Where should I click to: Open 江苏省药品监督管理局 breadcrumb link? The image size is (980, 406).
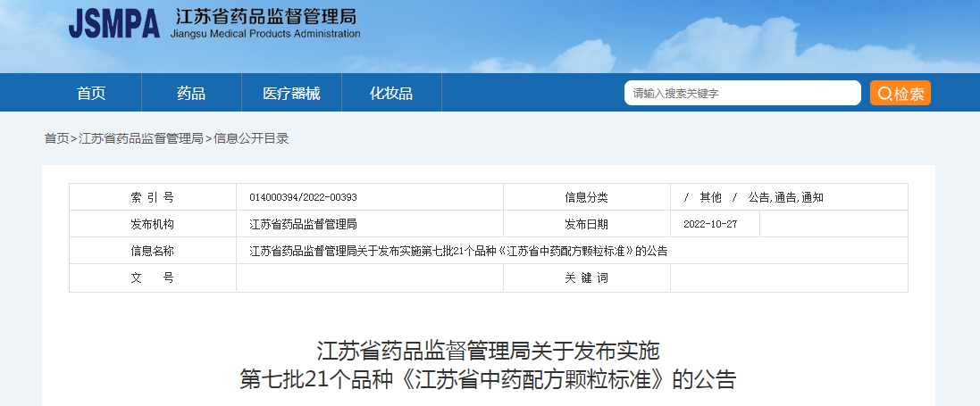[141, 138]
